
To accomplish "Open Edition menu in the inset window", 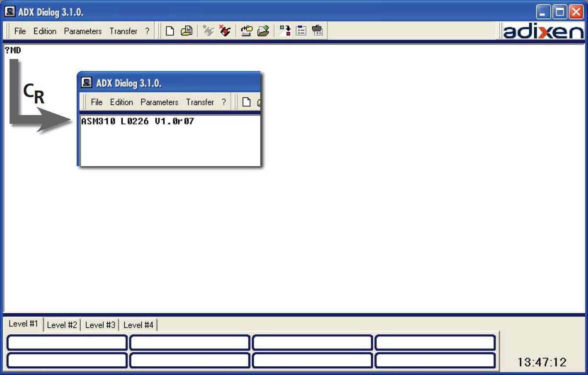I will (122, 102).
